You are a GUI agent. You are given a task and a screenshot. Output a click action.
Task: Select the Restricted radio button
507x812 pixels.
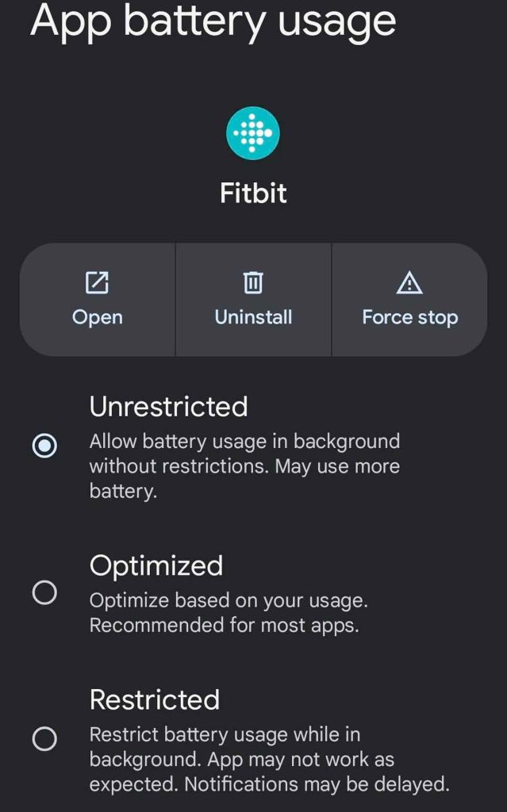point(44,739)
